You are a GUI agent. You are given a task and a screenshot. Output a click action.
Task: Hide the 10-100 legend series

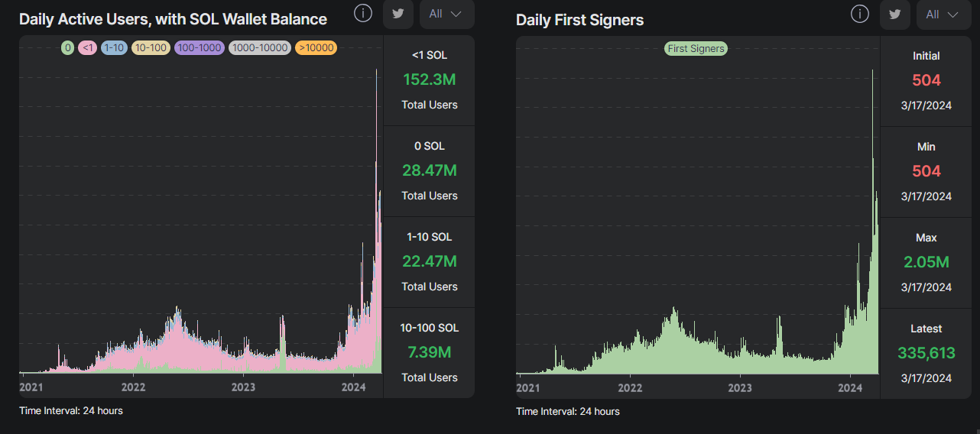click(x=150, y=48)
